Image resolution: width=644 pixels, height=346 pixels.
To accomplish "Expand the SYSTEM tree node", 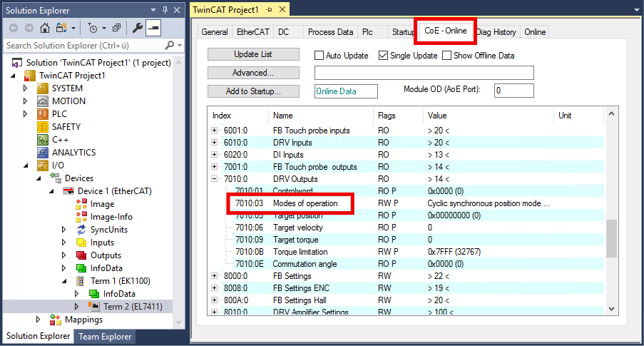I will pyautogui.click(x=25, y=88).
